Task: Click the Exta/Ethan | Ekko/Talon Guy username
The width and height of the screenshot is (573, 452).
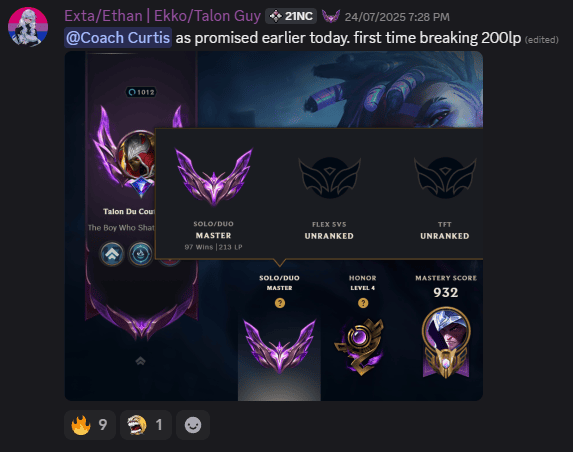Action: pyautogui.click(x=163, y=16)
